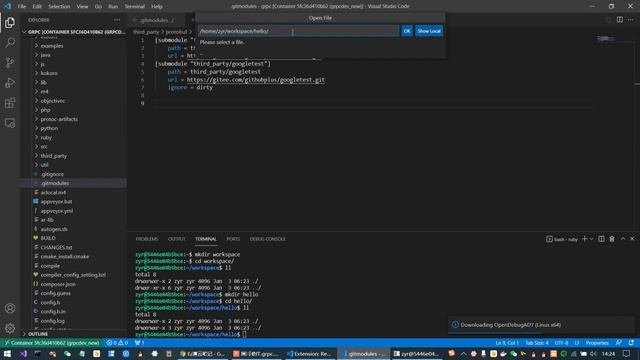Open .gitignore file in explorer

point(52,174)
